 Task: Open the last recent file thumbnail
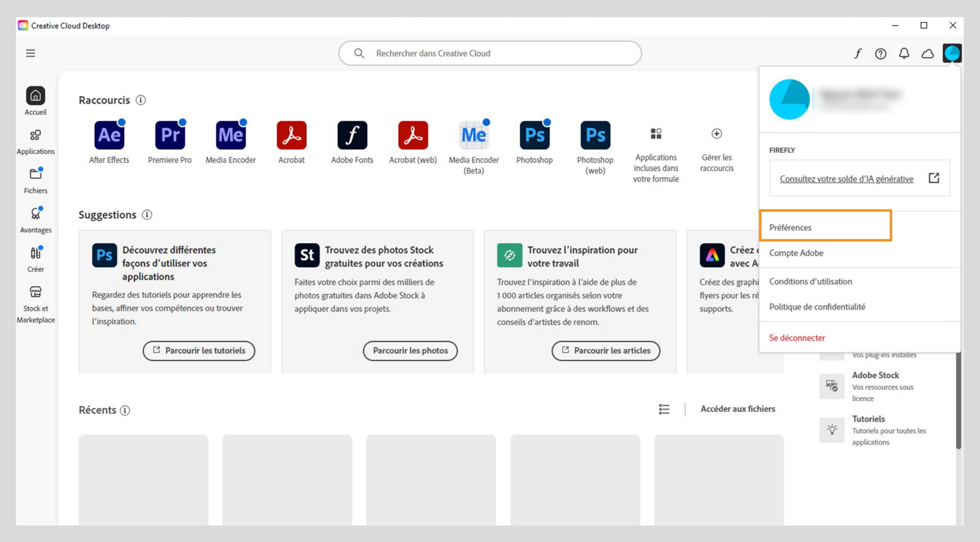pyautogui.click(x=719, y=480)
